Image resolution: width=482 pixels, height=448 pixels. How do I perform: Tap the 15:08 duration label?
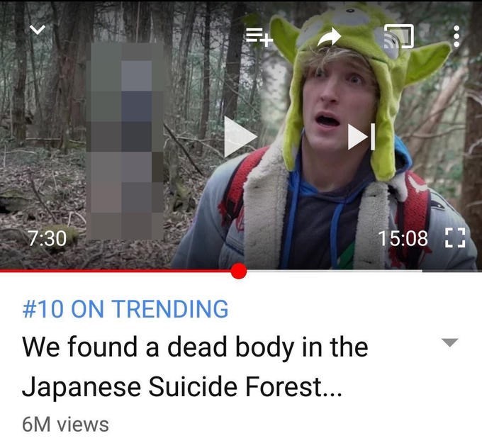[x=403, y=238]
